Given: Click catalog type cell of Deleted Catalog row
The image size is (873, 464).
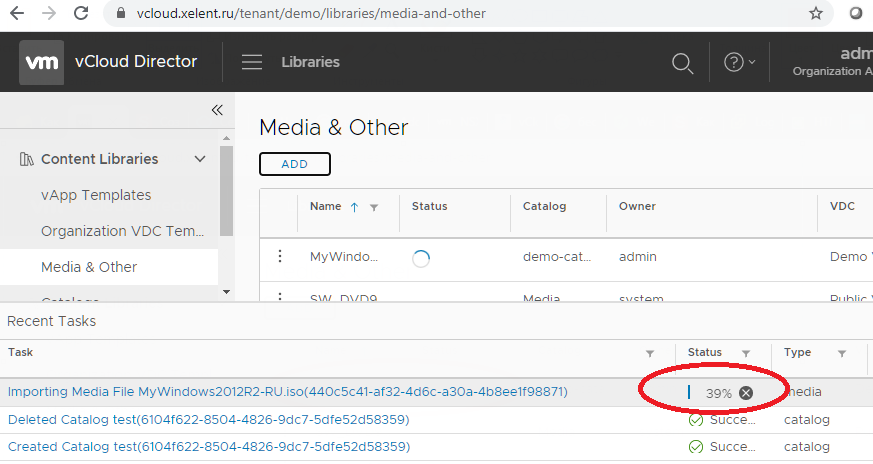Looking at the screenshot, I should [807, 420].
